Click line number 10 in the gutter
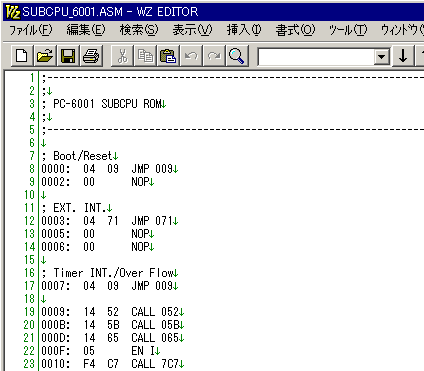Image resolution: width=424 pixels, height=371 pixels. [x=29, y=195]
